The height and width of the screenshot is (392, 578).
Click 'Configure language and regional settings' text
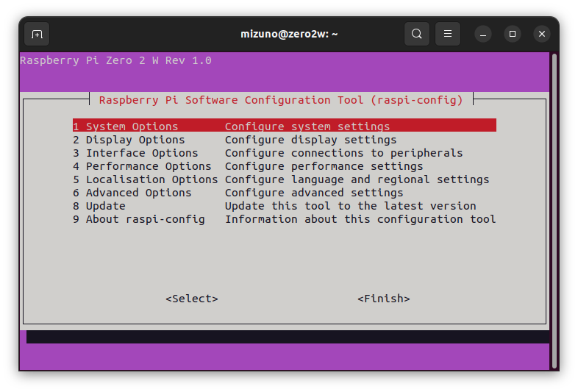point(357,179)
